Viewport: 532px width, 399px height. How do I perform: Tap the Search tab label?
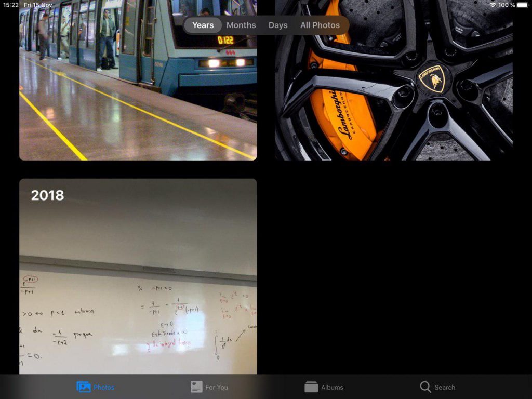coord(445,388)
